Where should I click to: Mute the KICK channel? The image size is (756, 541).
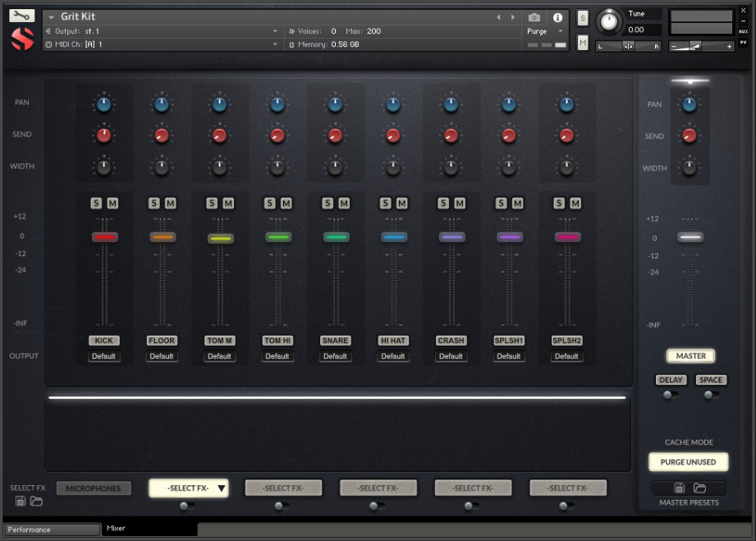(112, 203)
